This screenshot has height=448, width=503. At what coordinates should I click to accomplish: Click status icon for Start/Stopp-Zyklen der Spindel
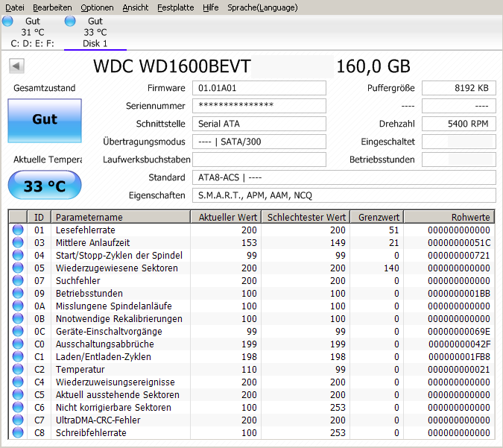point(18,255)
